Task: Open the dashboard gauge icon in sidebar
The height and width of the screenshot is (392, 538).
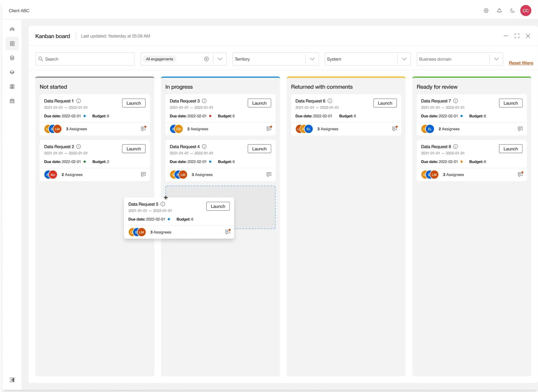Action: (12, 29)
